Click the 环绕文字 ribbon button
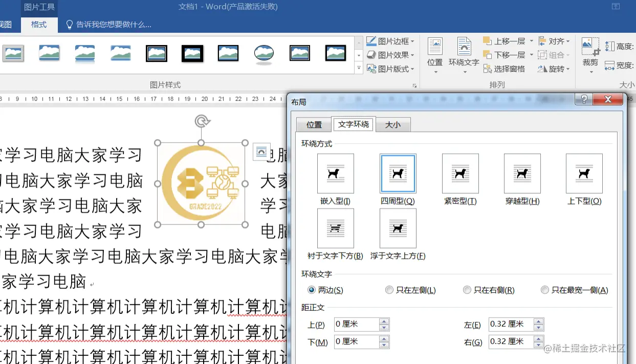Screen dimensions: 636x364 point(464,55)
